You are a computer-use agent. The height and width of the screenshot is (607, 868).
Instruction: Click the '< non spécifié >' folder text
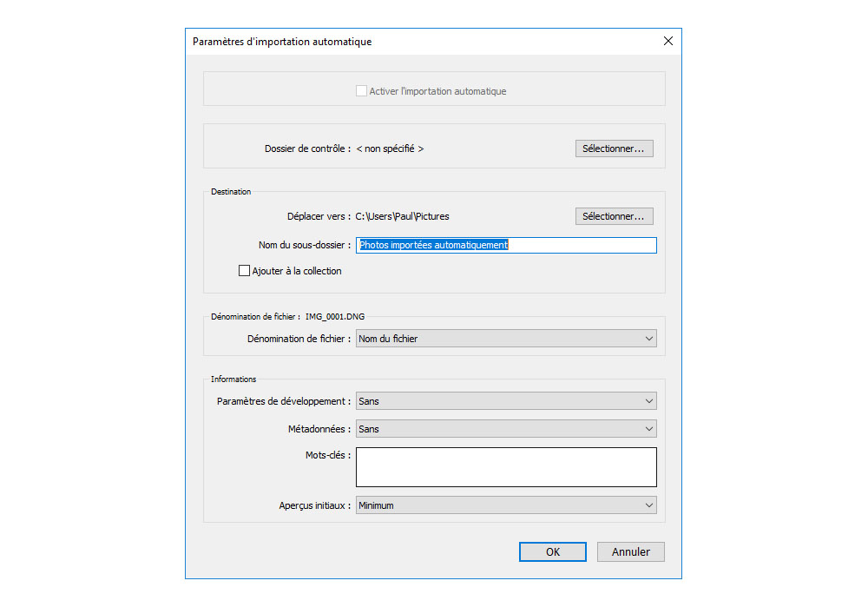pos(390,148)
